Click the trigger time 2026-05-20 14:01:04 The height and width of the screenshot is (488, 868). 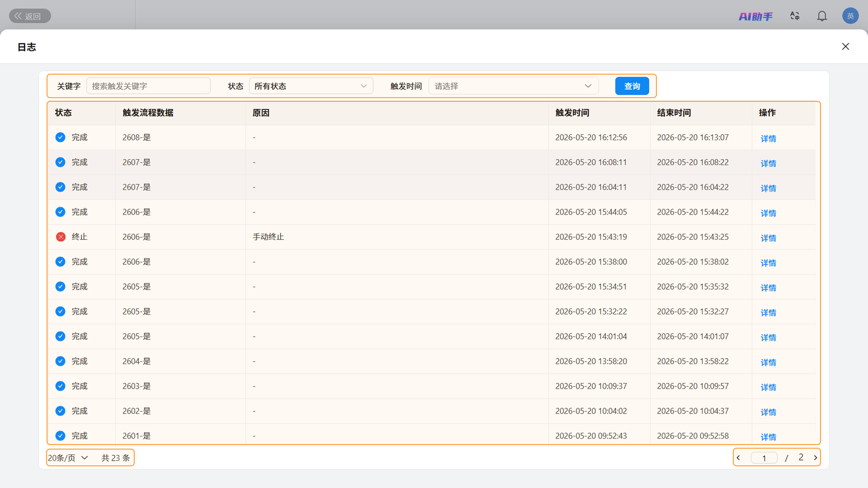[591, 336]
